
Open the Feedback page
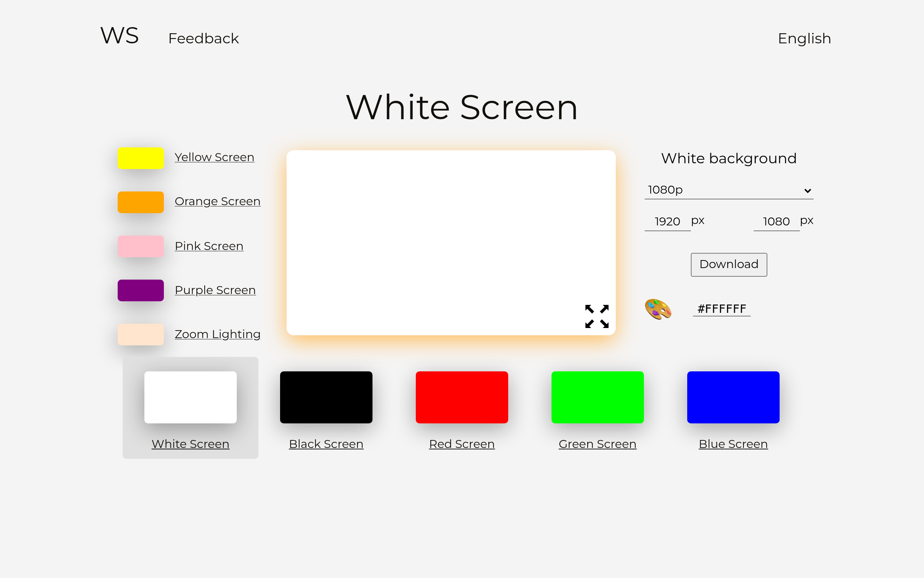click(204, 39)
